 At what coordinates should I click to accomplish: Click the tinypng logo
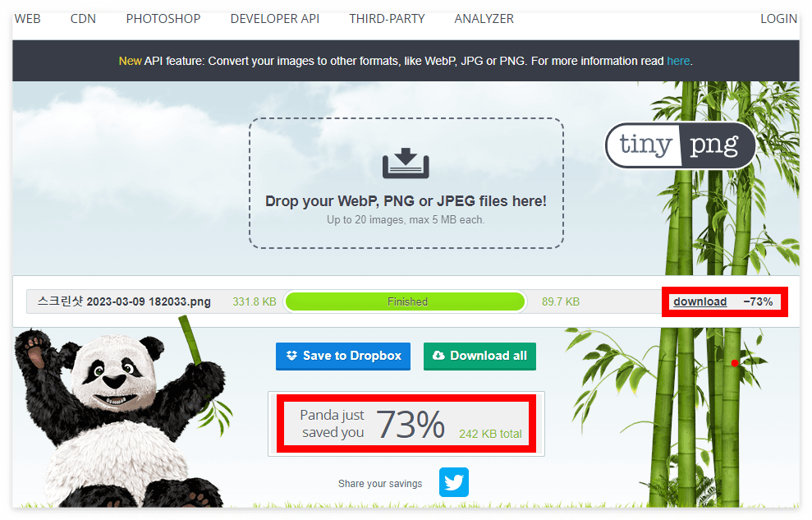coord(681,145)
